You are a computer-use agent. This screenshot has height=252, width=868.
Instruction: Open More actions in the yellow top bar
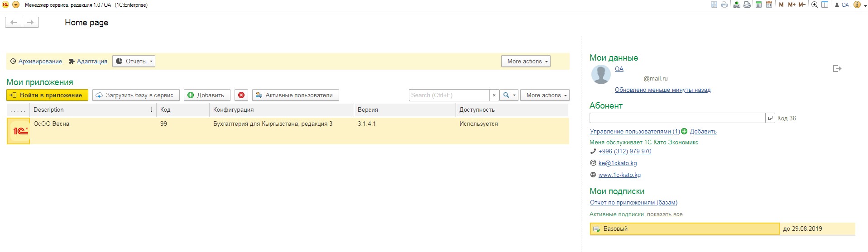[525, 61]
